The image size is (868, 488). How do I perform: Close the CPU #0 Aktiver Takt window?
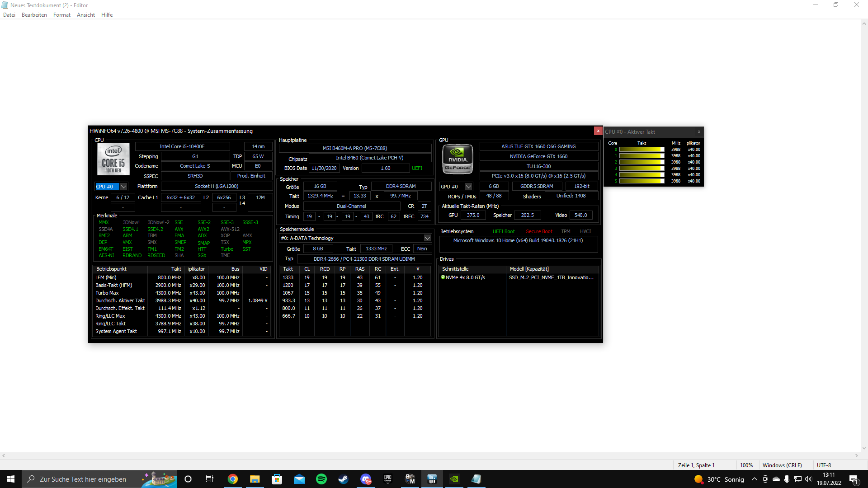point(699,132)
